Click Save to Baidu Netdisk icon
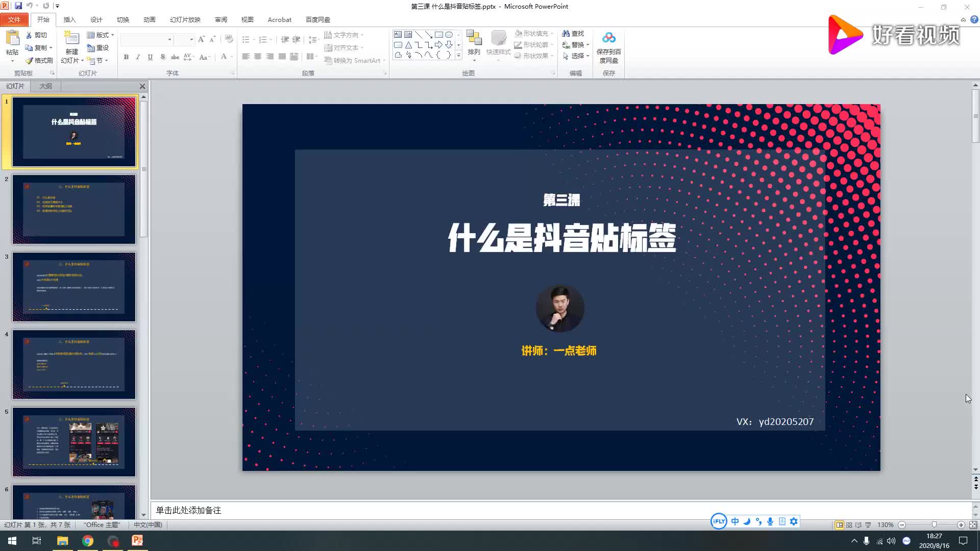This screenshot has width=980, height=551. [x=608, y=38]
